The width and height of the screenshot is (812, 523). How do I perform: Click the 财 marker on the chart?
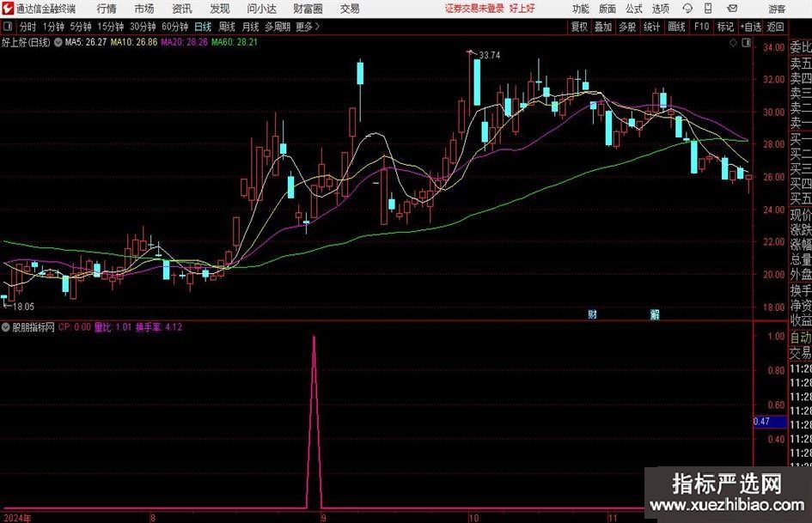click(592, 313)
